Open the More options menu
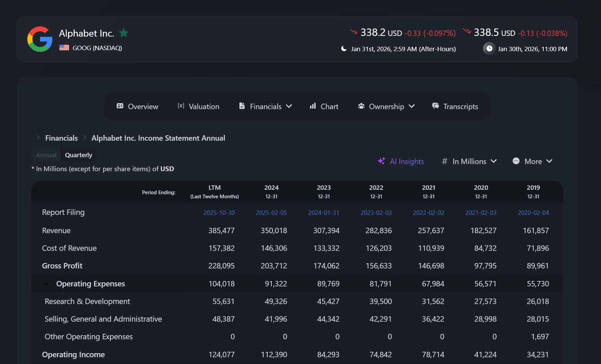Screen dimensions: 601x364 (533, 161)
